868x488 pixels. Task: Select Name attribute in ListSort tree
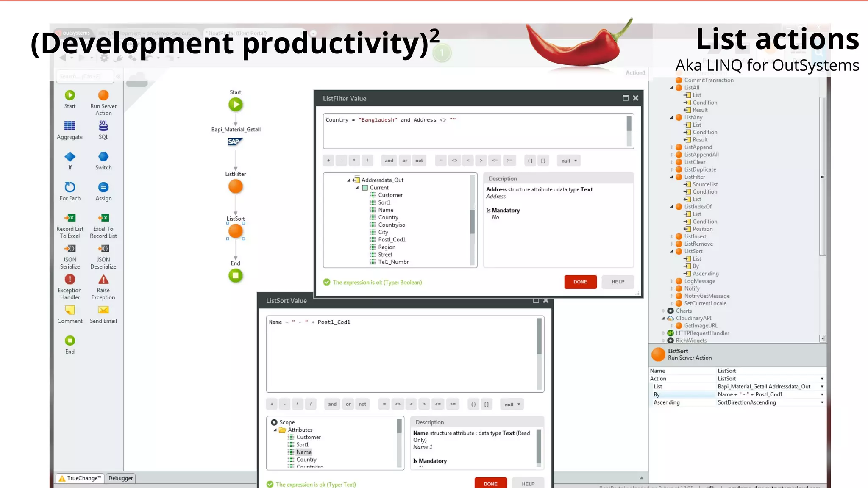[x=304, y=452]
